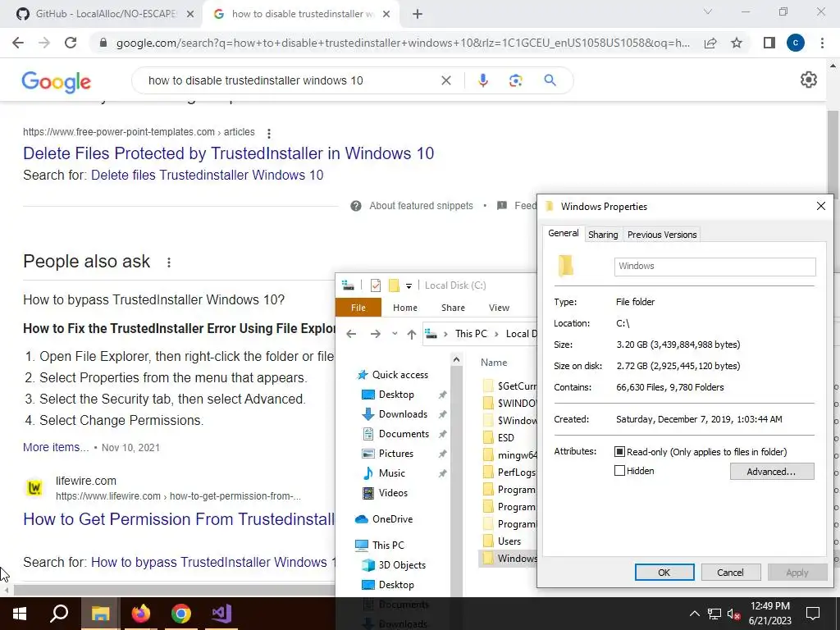Open Visual Studio from the taskbar
The image size is (840, 630).
[x=221, y=614]
